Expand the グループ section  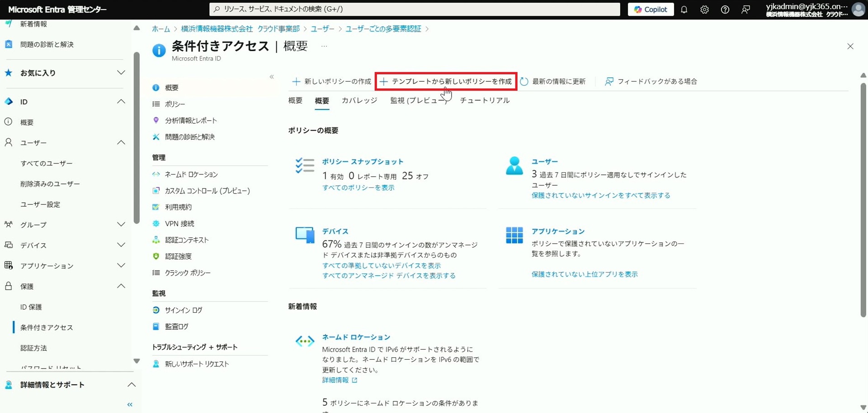pos(121,225)
